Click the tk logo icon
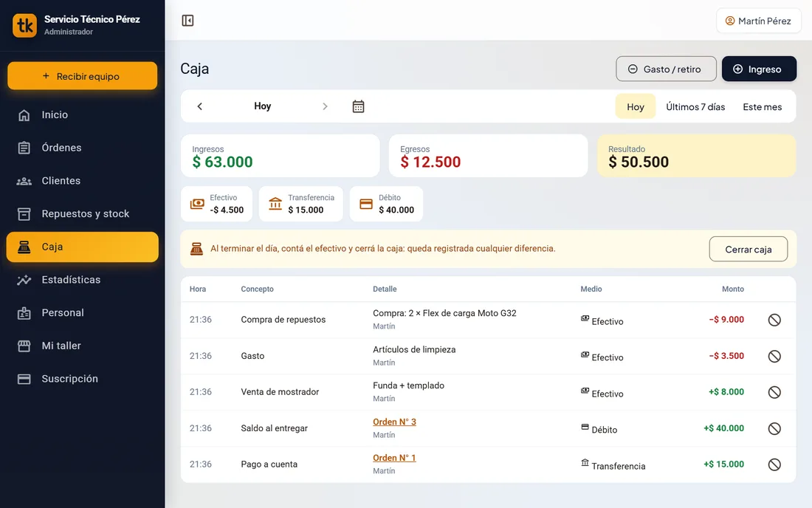Screen dimensions: 812x508 pos(25,25)
